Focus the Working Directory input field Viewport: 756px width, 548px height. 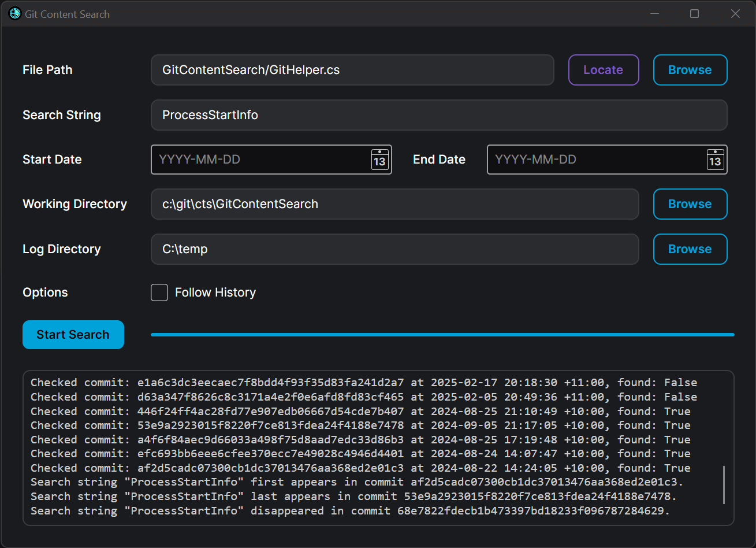click(x=395, y=204)
